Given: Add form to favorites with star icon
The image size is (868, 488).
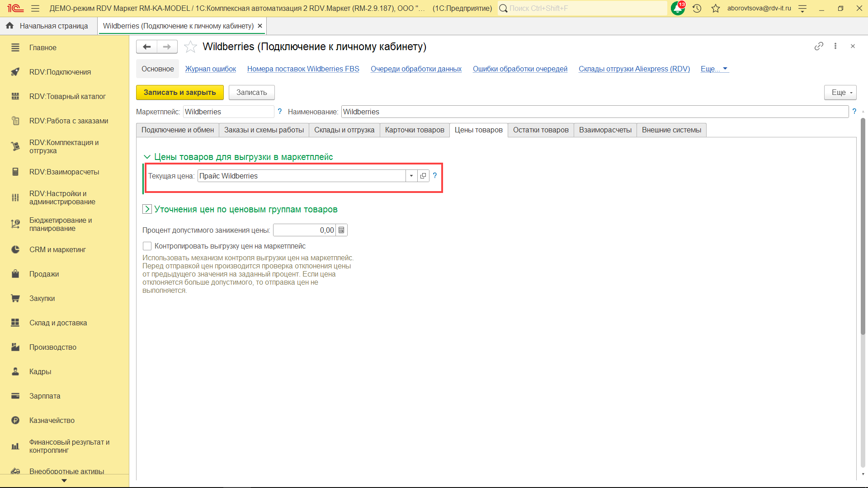Looking at the screenshot, I should coord(190,47).
